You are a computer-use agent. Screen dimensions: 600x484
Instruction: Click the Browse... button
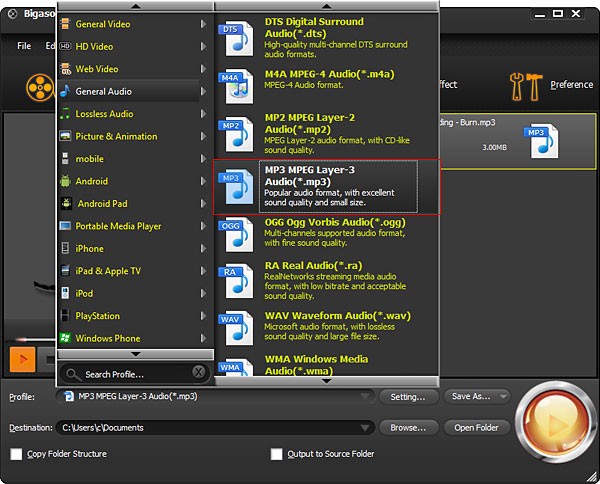tap(408, 428)
